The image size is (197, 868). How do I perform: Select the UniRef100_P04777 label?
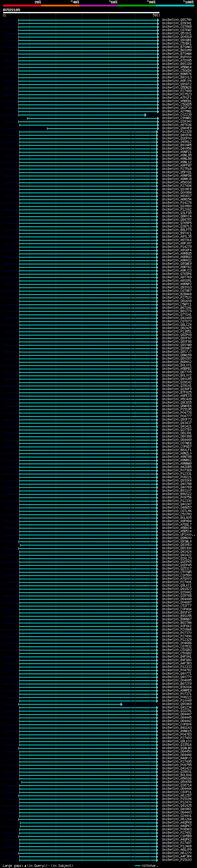pos(177,416)
